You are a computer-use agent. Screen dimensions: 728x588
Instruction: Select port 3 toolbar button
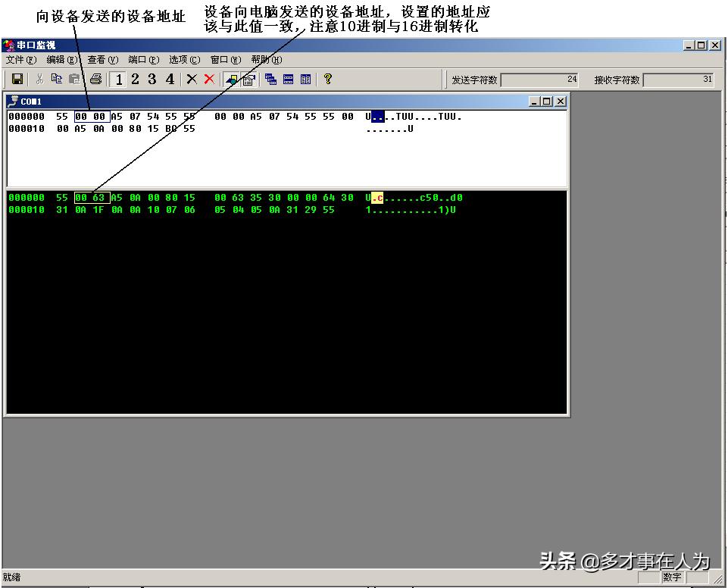click(152, 79)
